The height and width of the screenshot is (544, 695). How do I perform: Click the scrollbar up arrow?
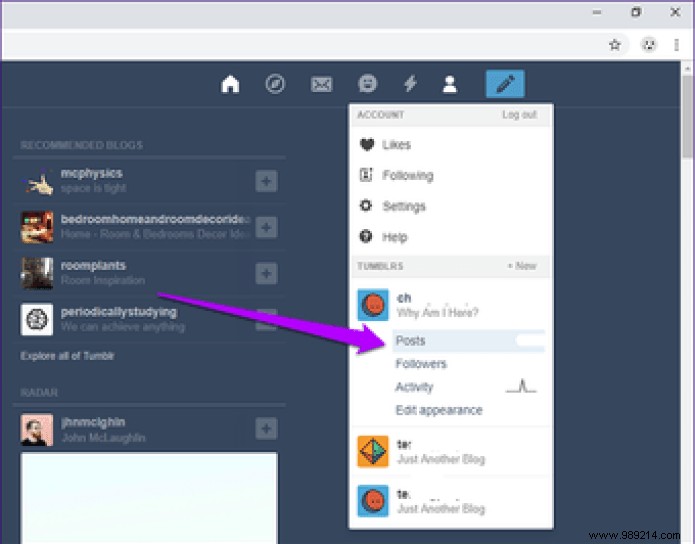688,68
